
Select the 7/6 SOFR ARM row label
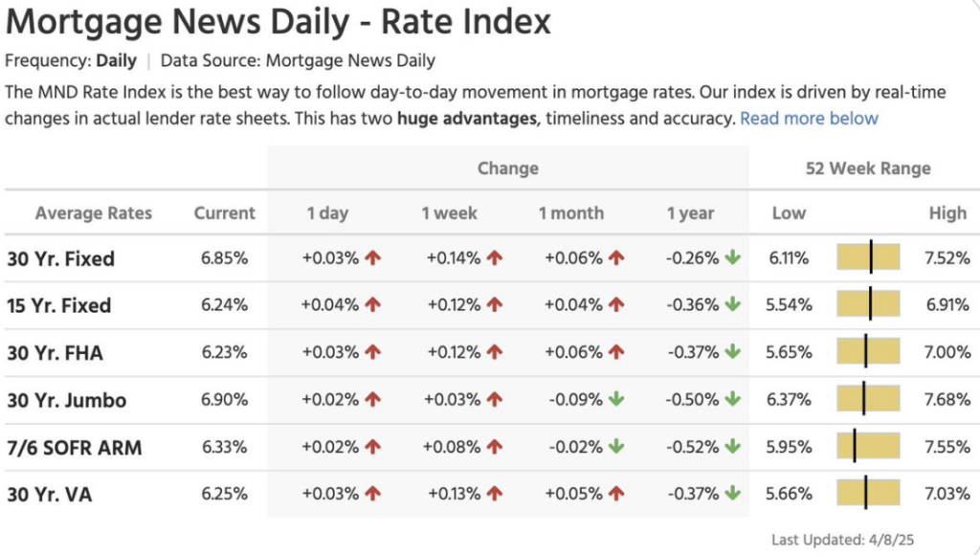pyautogui.click(x=75, y=447)
